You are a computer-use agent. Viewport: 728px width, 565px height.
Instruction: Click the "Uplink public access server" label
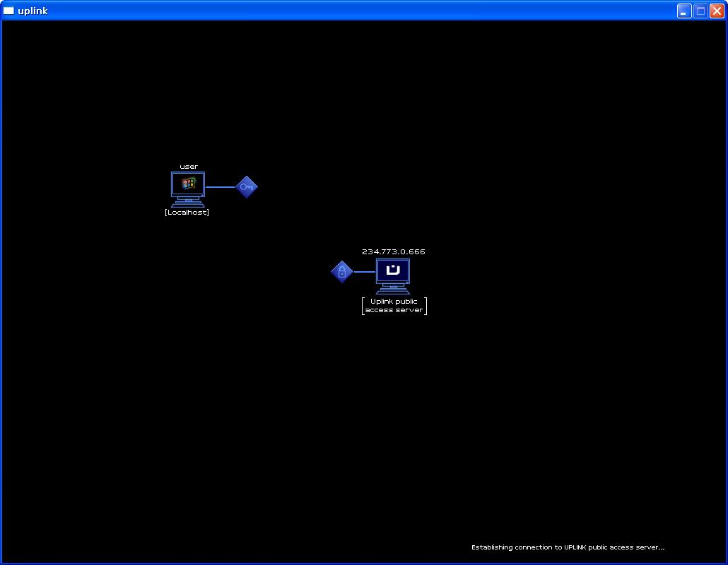394,306
